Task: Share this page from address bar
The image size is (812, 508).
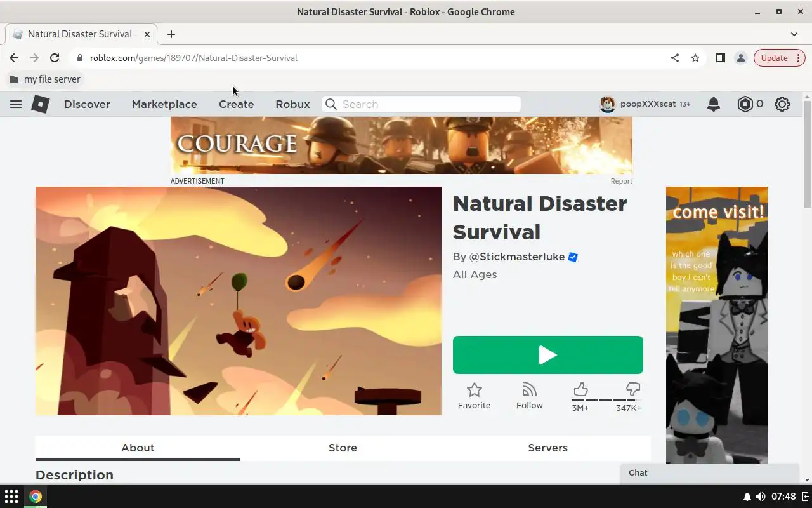Action: 675,58
